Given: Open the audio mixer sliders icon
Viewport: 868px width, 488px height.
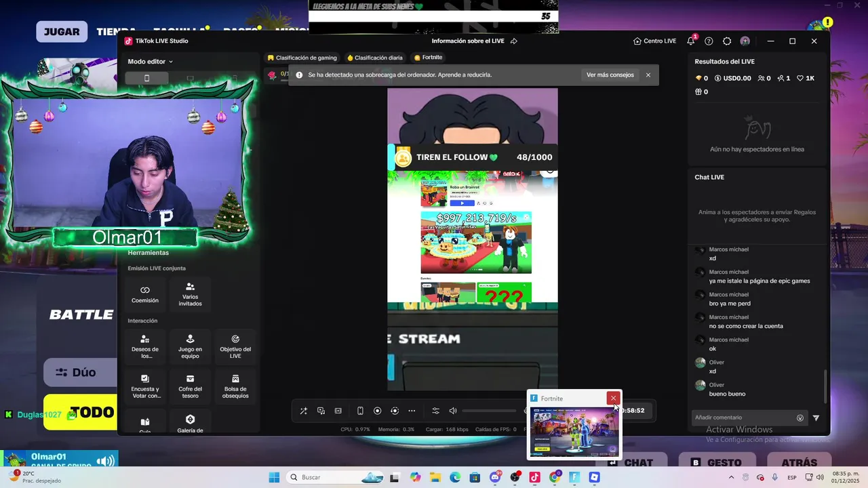Looking at the screenshot, I should pyautogui.click(x=435, y=411).
